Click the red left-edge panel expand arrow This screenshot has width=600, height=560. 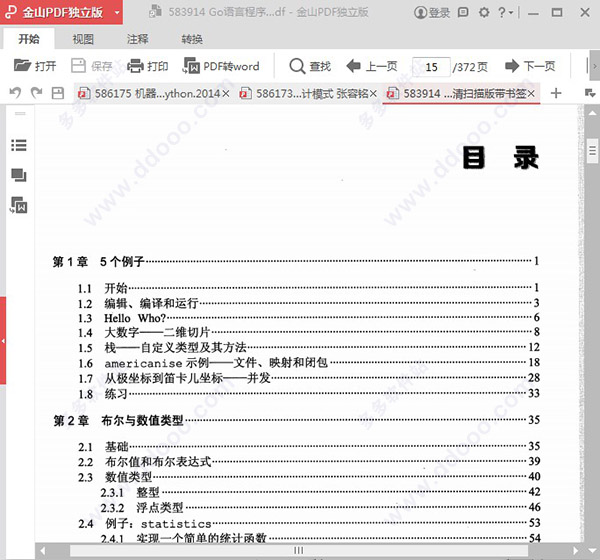3,340
